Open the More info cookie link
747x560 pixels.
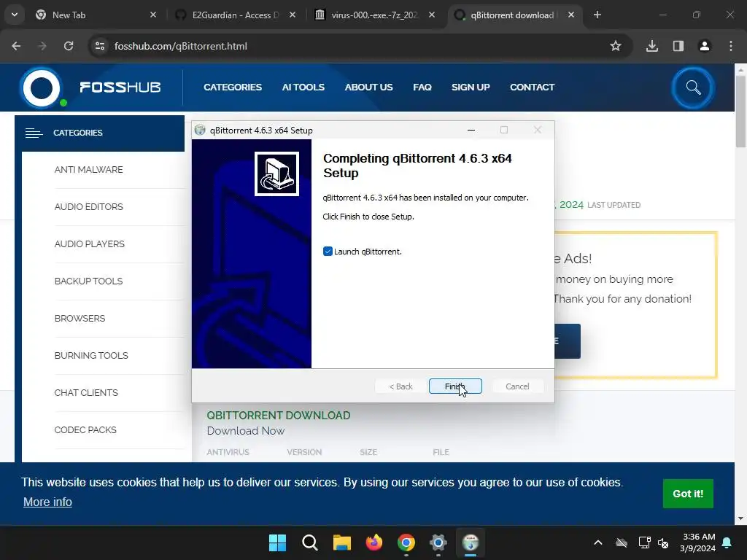[x=47, y=502]
